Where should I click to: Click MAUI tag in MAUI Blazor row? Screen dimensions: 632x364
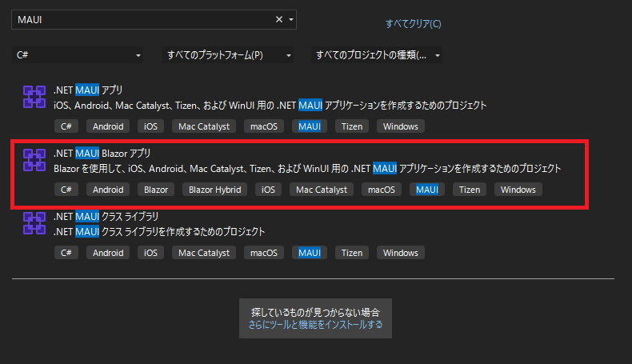[x=427, y=190]
